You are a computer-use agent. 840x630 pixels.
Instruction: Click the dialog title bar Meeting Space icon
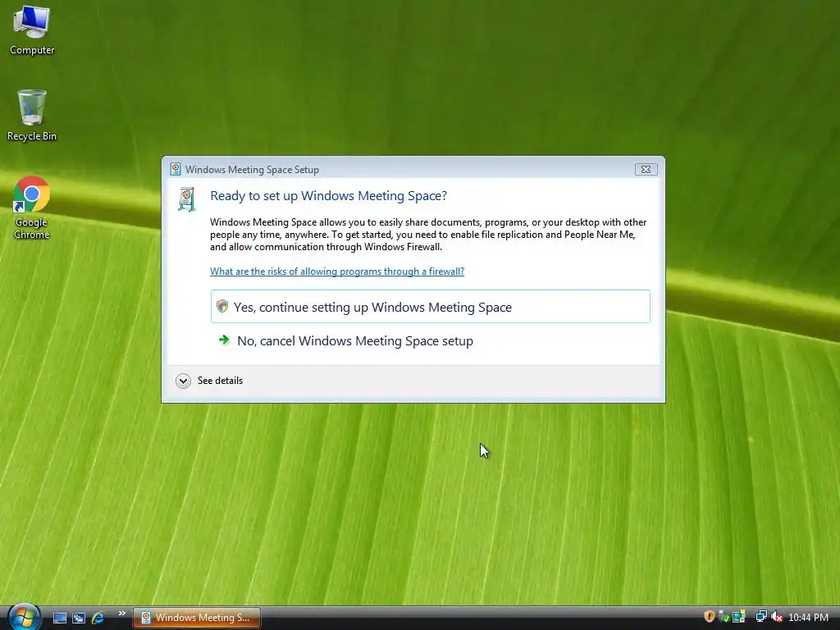click(176, 169)
